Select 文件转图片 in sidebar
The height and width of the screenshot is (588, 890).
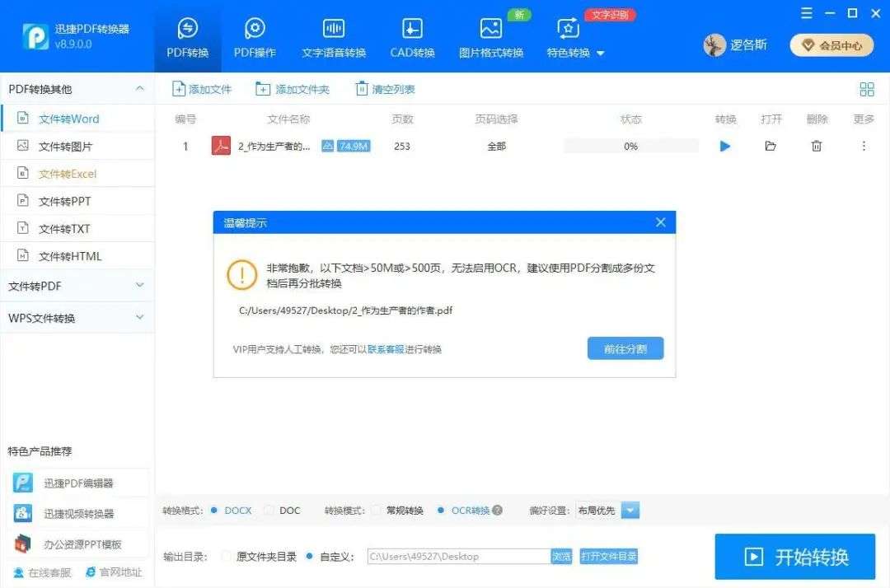click(x=77, y=147)
